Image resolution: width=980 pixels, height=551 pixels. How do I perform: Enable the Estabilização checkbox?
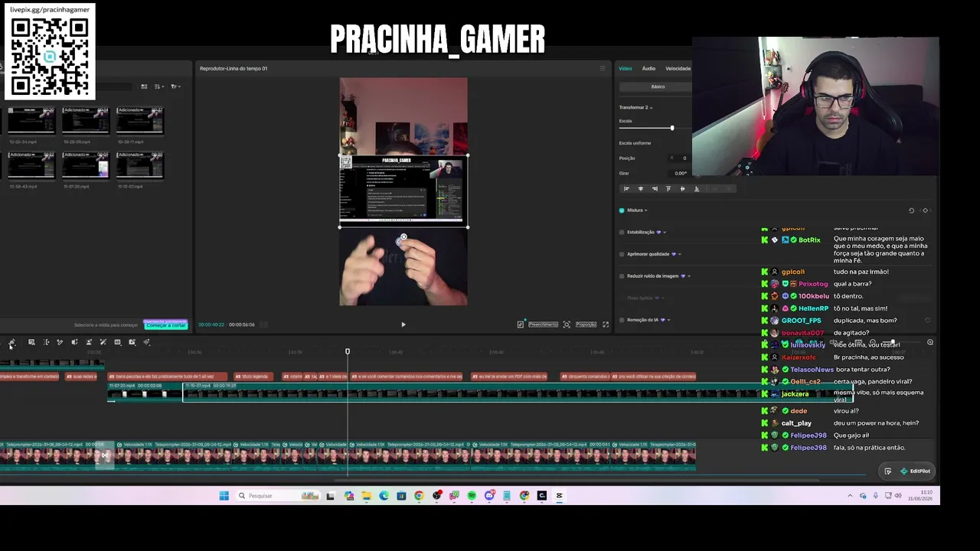(x=622, y=232)
